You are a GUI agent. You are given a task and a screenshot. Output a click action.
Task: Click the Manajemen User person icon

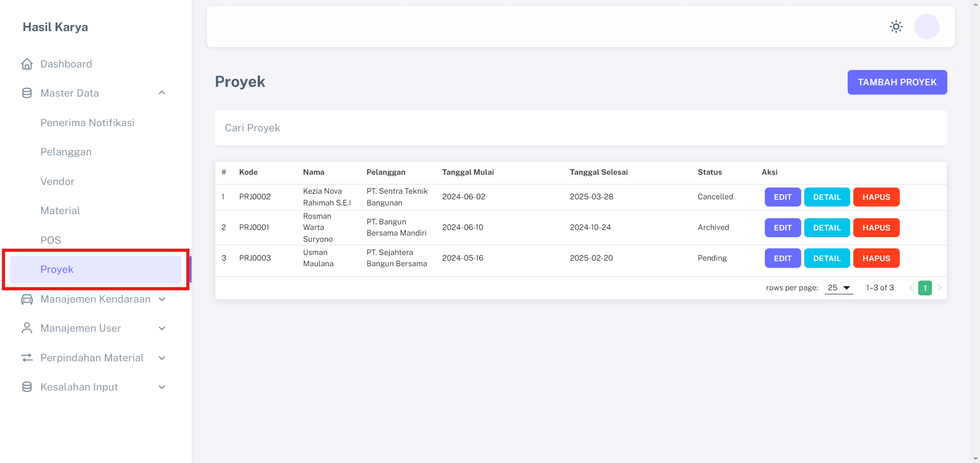click(27, 328)
